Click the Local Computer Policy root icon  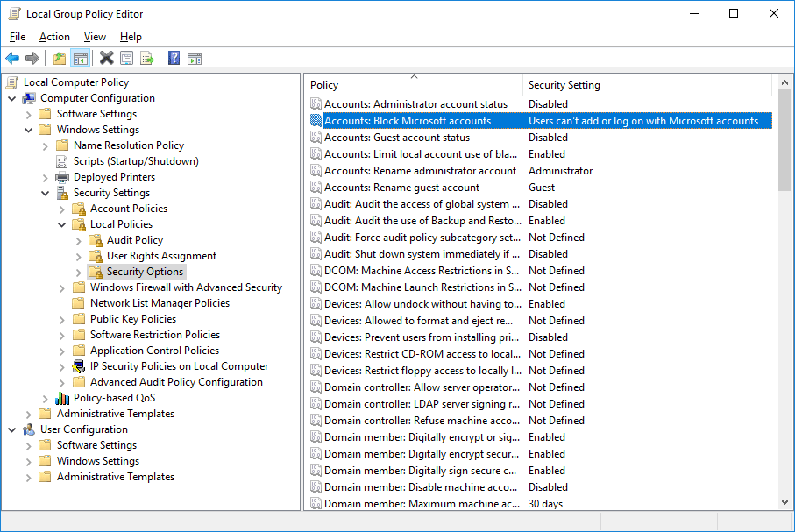(x=12, y=82)
